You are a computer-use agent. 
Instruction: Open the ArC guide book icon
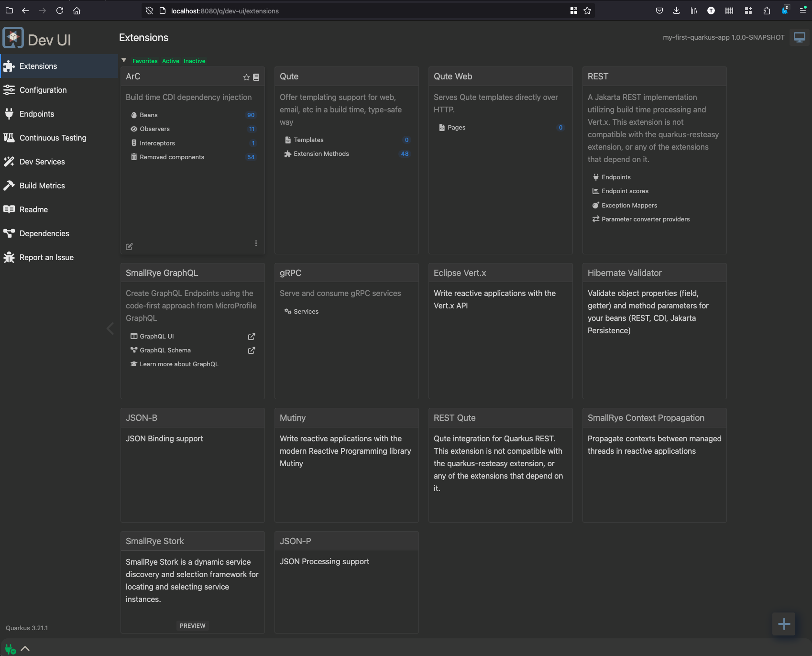coord(256,77)
